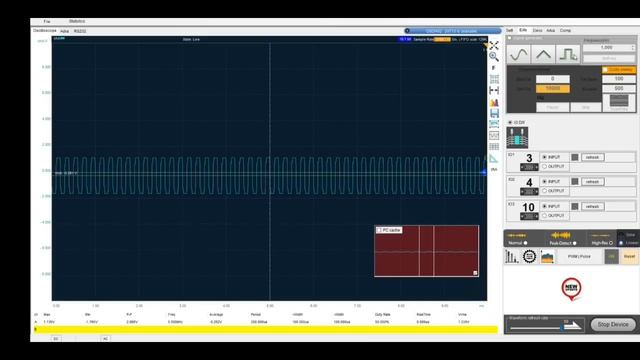The image size is (640, 360).
Task: Click refresh button for IO3
Action: point(592,207)
